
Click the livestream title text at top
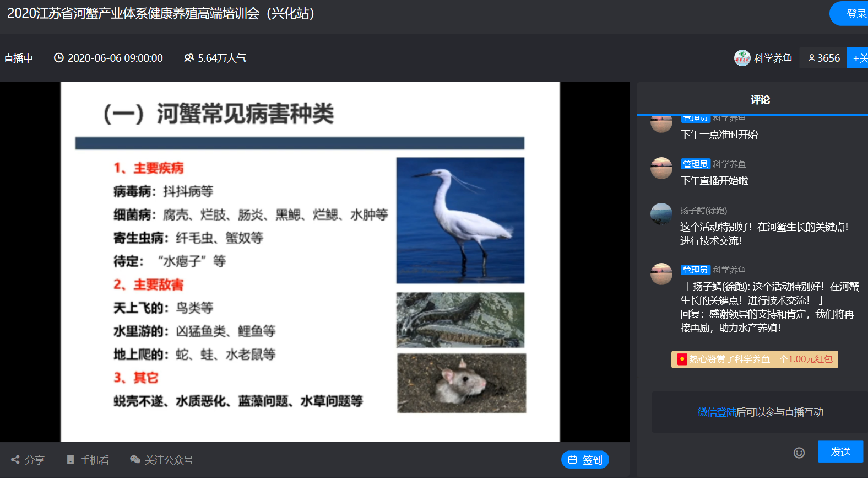[x=161, y=14]
